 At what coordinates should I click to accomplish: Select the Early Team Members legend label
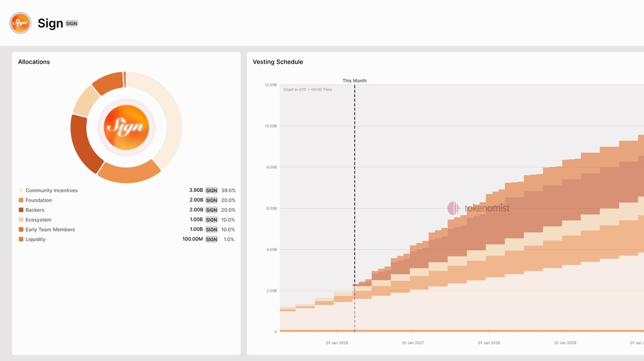(50, 230)
